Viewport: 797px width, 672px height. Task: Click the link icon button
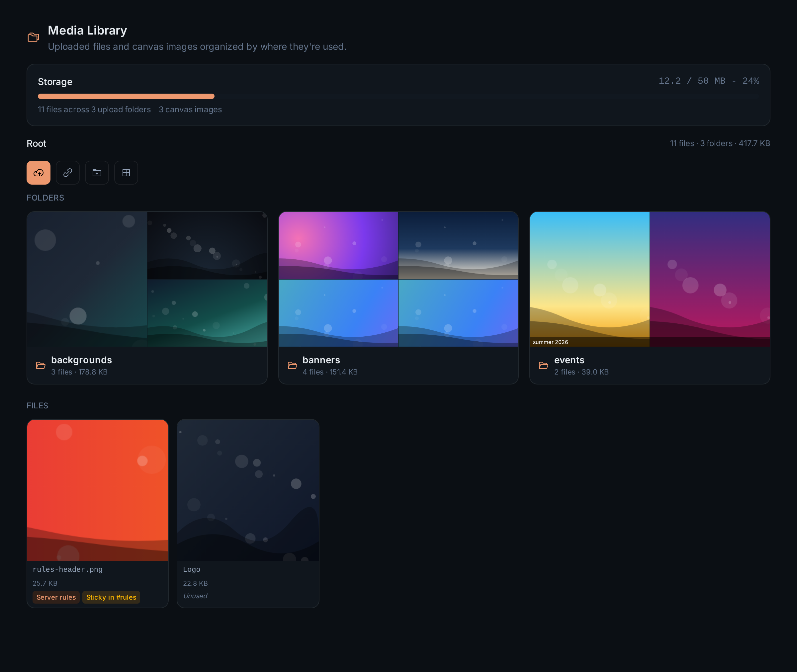click(68, 173)
